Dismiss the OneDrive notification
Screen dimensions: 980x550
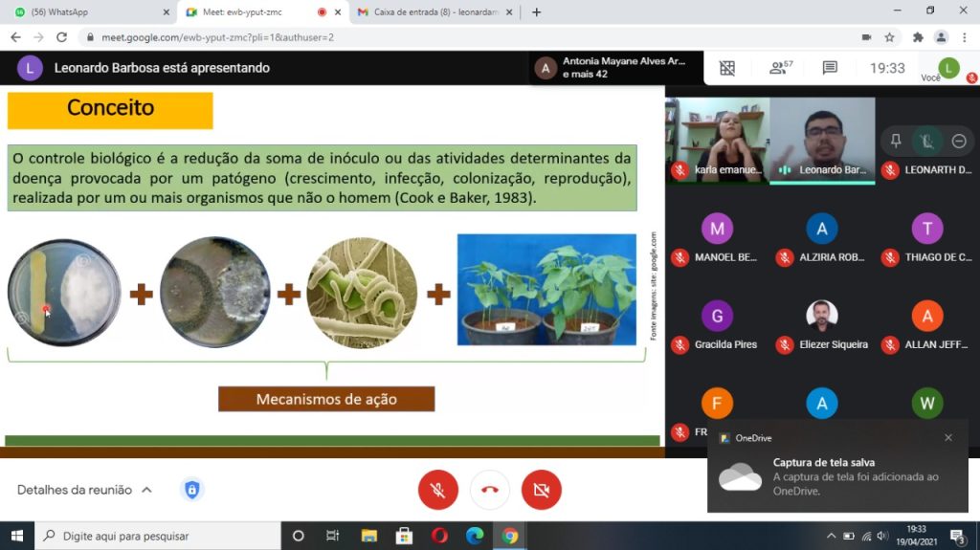[948, 438]
